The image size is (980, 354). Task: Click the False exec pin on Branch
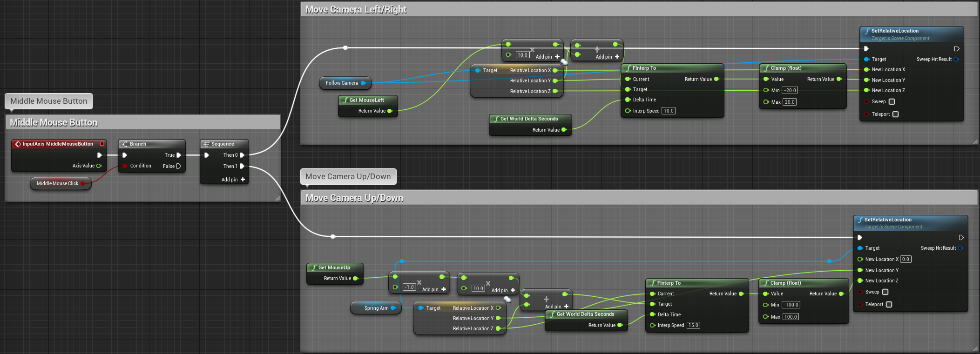[178, 166]
